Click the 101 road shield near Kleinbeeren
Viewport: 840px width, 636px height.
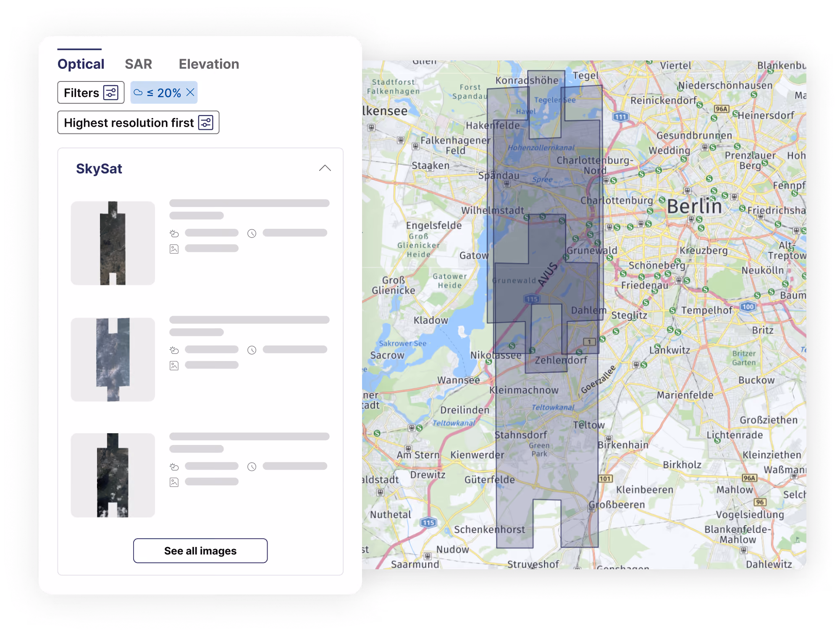(605, 479)
